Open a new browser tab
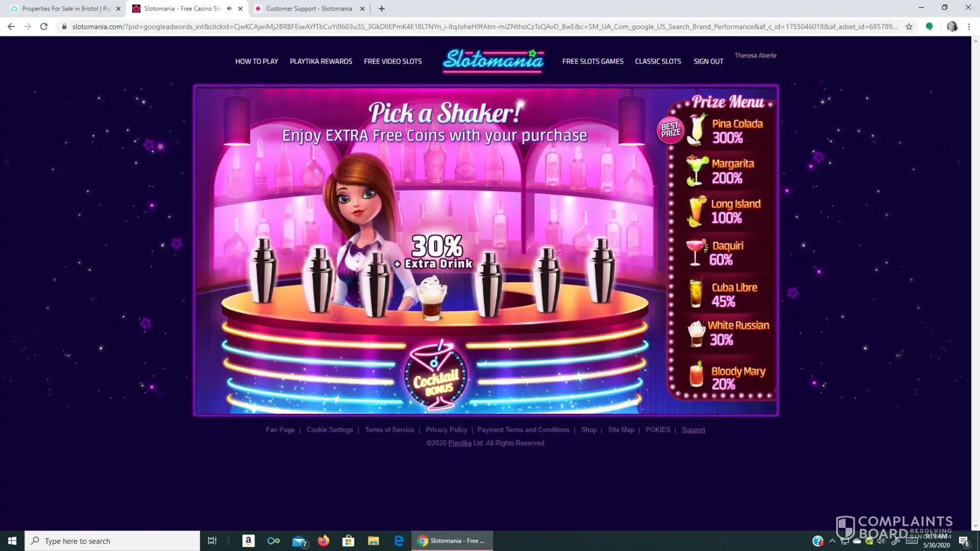 (381, 9)
